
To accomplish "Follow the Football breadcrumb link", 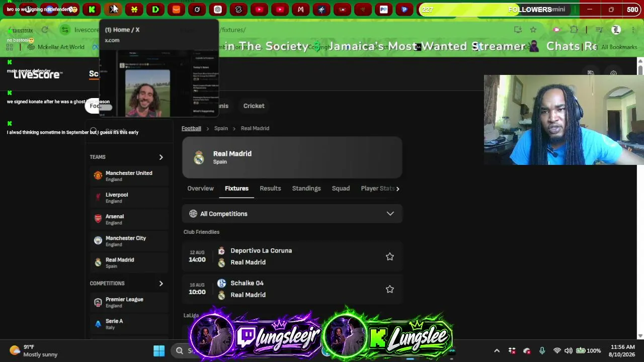I will click(191, 128).
